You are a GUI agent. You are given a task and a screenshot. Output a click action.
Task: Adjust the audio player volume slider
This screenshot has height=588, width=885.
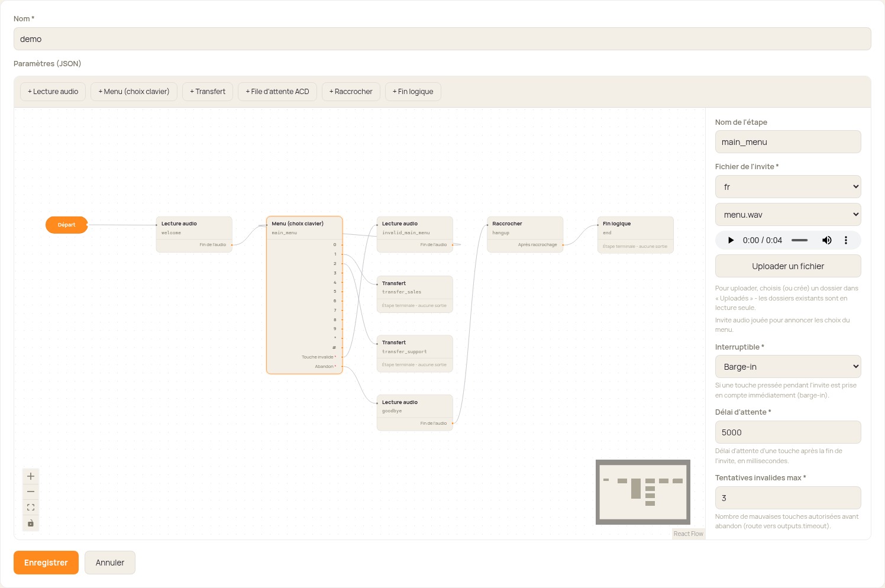click(x=800, y=240)
